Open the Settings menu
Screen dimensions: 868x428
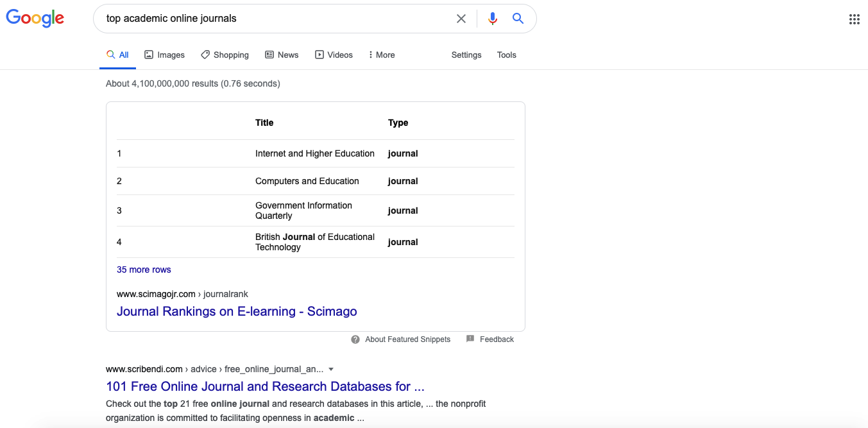466,55
